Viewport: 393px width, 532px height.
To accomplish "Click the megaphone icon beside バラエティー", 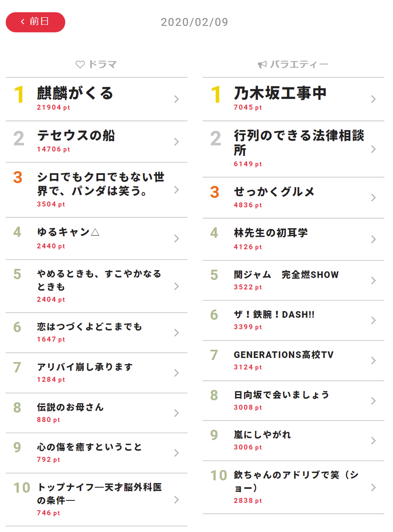I will click(262, 65).
